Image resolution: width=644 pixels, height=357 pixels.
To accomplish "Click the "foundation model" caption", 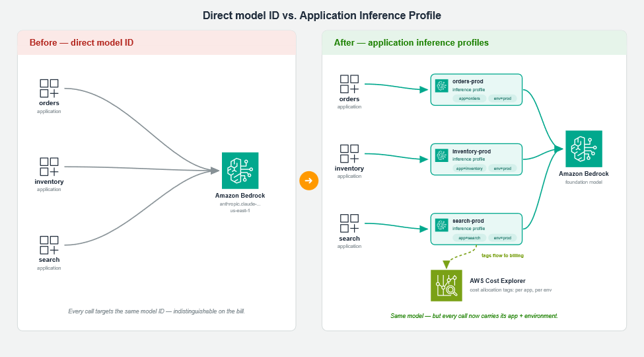I will (584, 182).
